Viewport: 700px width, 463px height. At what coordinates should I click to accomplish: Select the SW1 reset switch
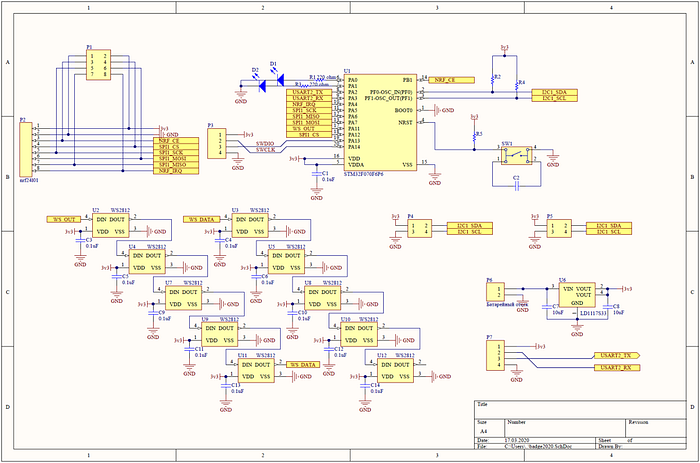pyautogui.click(x=517, y=155)
